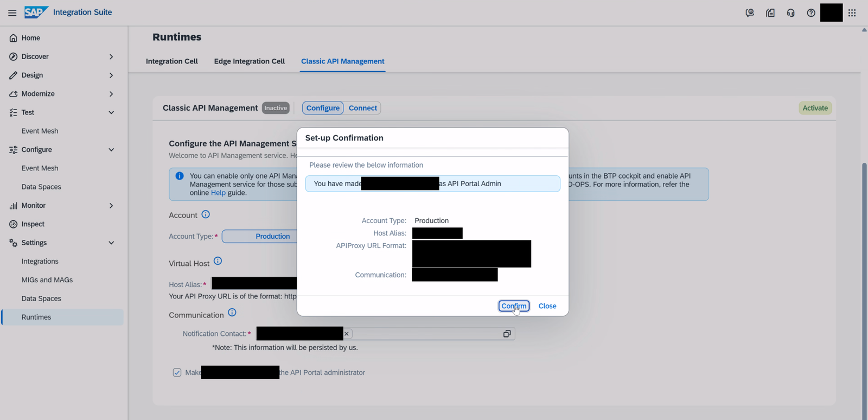Toggle the API Portal administrator checkbox
This screenshot has height=420, width=868.
[177, 372]
